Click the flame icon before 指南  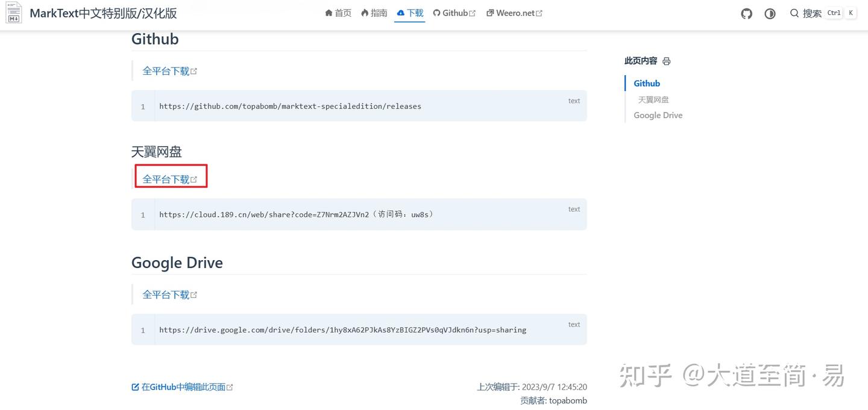point(365,12)
